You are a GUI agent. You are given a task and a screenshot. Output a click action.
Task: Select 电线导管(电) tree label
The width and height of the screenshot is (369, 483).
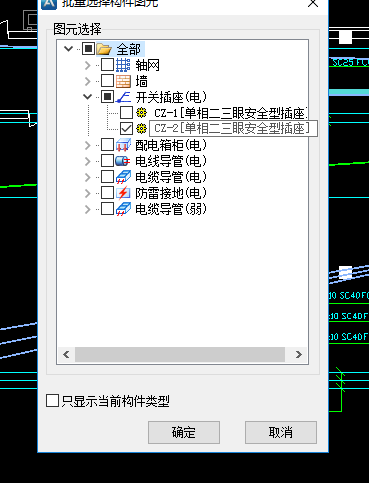pos(171,161)
